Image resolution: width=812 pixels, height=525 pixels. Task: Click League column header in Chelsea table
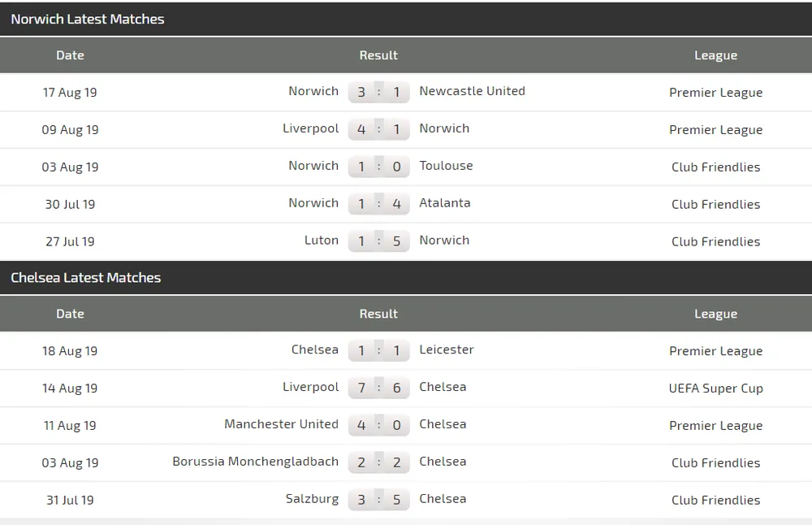[x=715, y=314]
